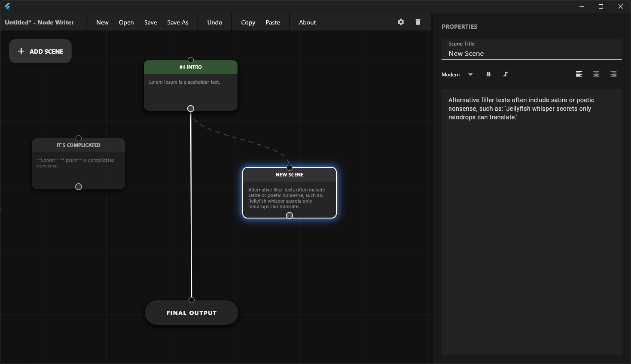
Task: Align scene text to the left
Action: 579,74
